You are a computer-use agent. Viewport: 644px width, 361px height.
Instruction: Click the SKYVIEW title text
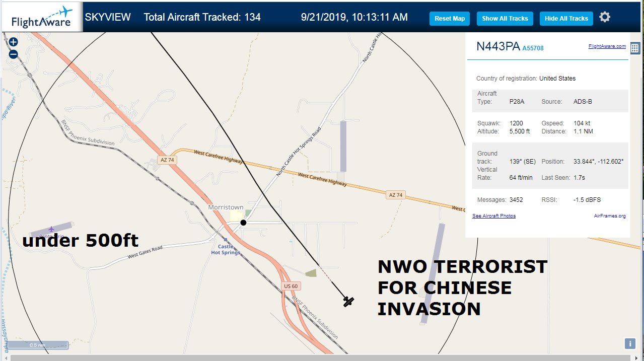(108, 17)
